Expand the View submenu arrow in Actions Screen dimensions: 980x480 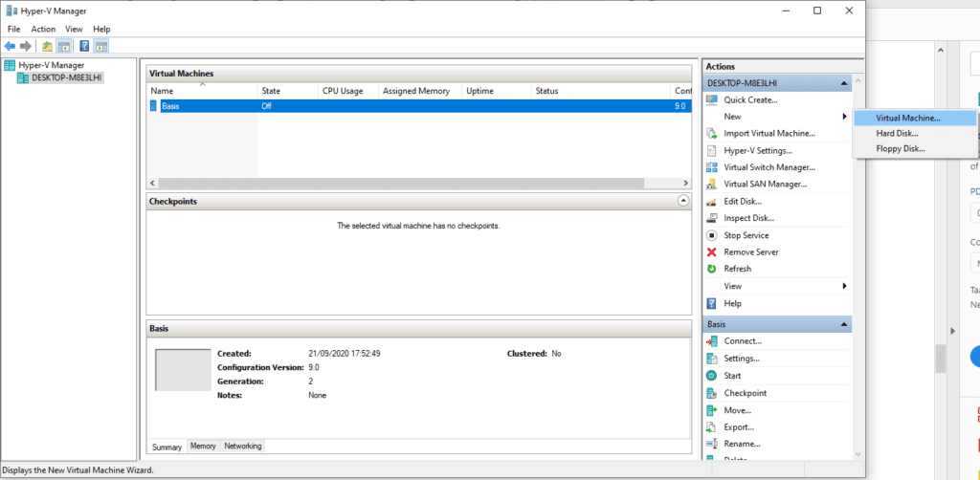click(x=844, y=286)
